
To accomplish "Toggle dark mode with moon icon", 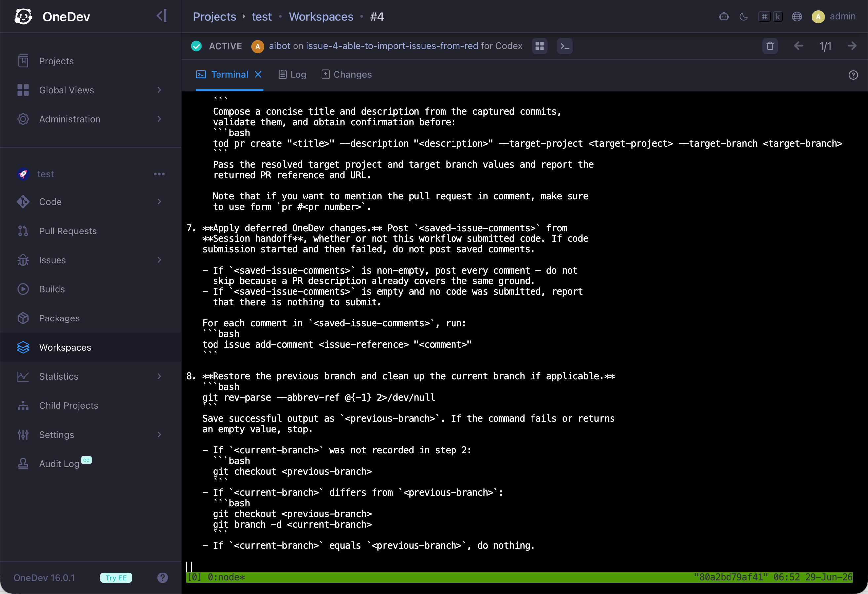I will pos(744,17).
